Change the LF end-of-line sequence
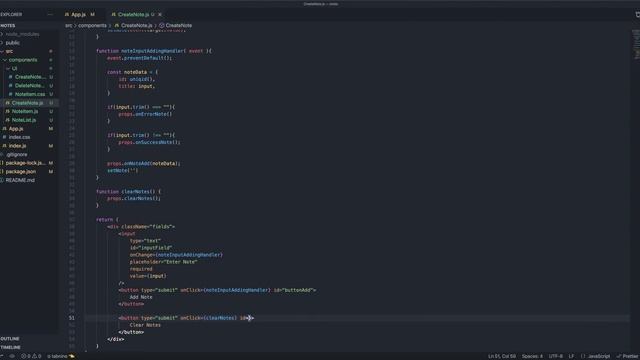 [571, 356]
